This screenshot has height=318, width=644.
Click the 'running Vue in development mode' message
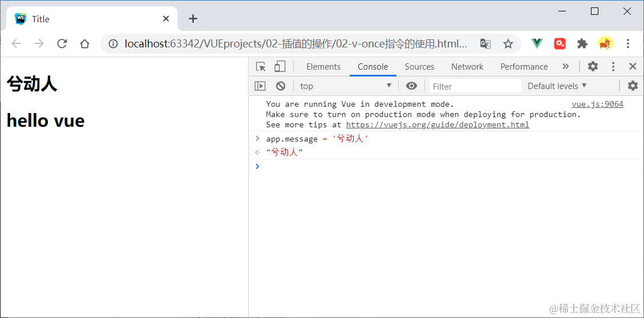tap(360, 104)
